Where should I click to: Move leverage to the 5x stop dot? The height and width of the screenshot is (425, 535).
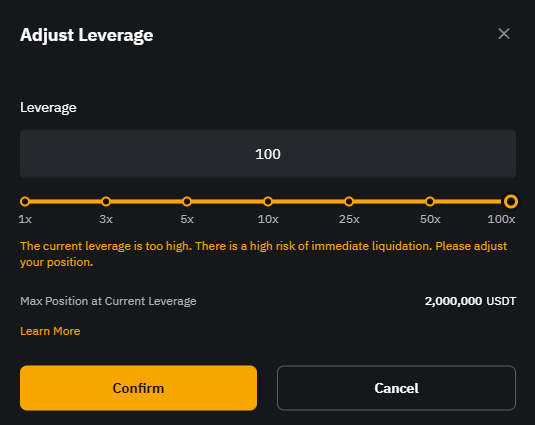tap(187, 202)
